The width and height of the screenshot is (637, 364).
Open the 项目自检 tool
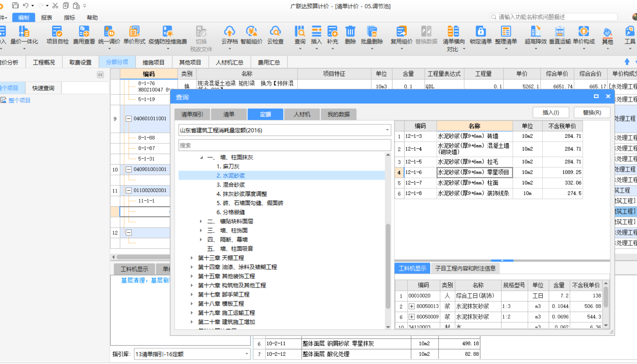point(57,35)
